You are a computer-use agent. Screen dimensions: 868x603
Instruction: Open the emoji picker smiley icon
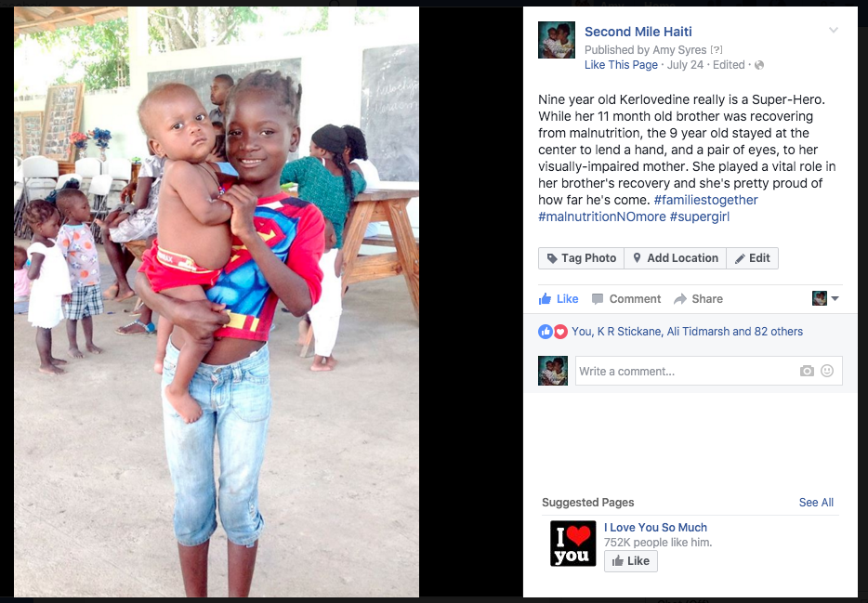pos(827,371)
